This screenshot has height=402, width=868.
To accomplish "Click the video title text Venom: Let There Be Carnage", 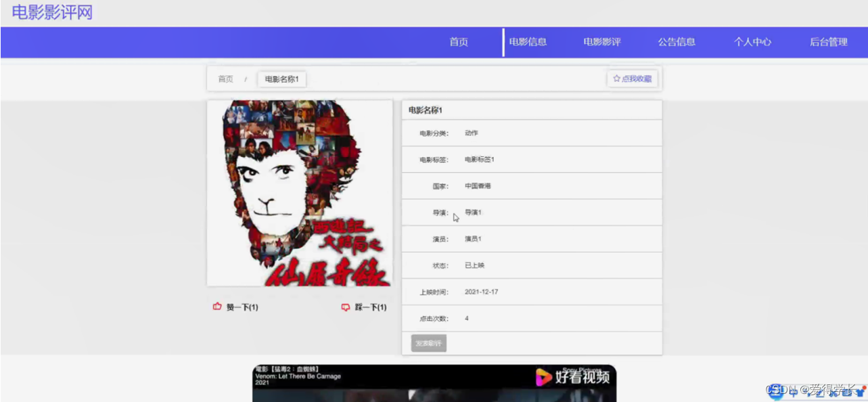I will pyautogui.click(x=298, y=376).
